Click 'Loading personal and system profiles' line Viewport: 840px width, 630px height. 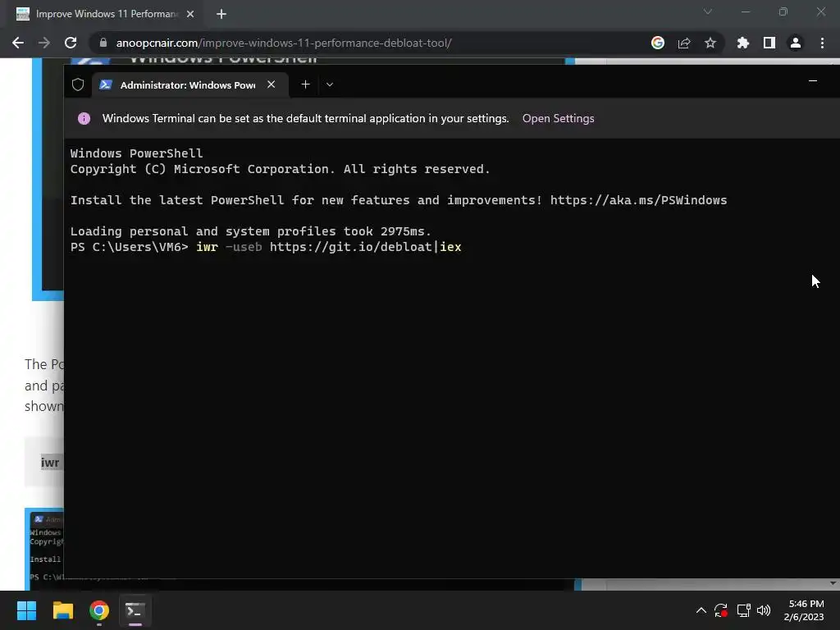(251, 231)
